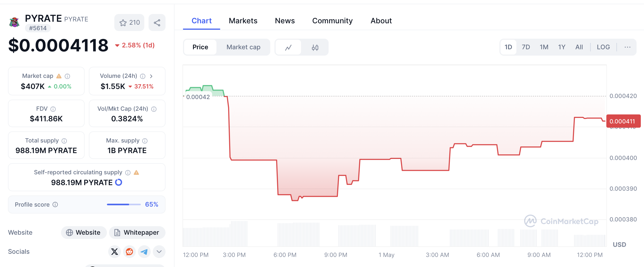Expand Volume (24h) details arrow
The height and width of the screenshot is (267, 644).
tap(151, 76)
